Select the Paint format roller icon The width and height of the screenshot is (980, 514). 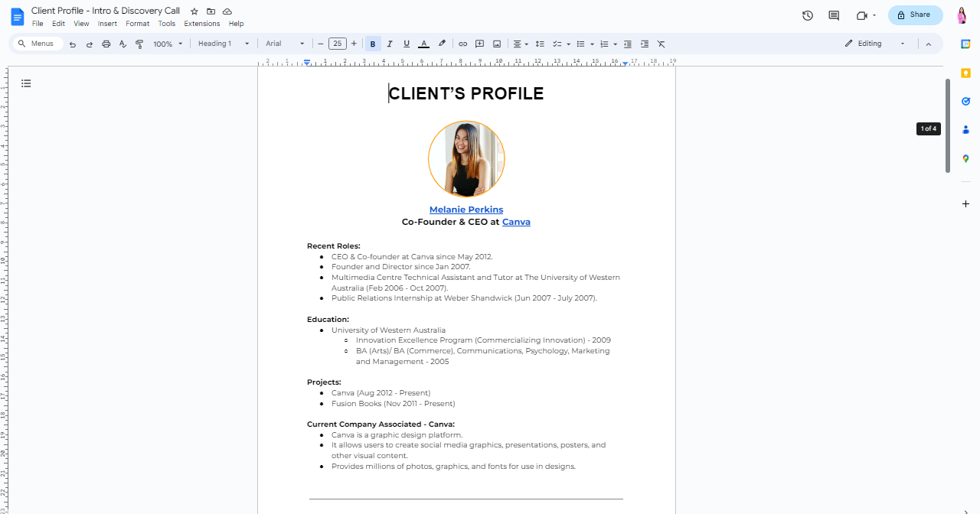139,44
